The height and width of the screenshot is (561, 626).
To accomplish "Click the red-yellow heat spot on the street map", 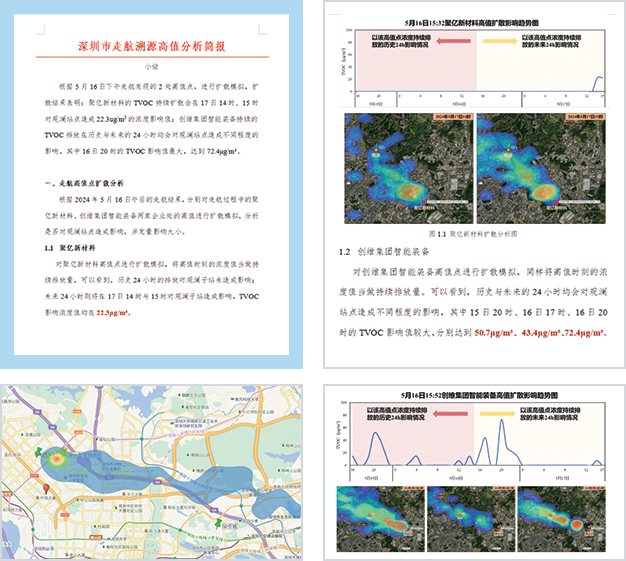I will [57, 459].
